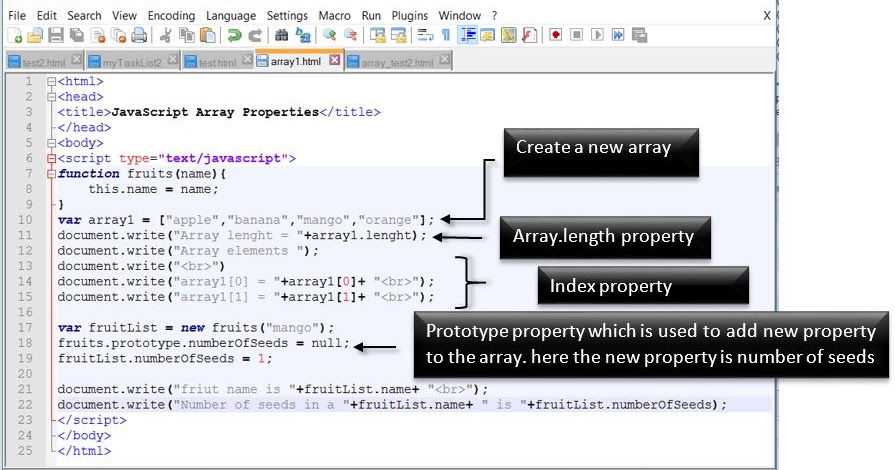Print the document with printer icon

(139, 35)
